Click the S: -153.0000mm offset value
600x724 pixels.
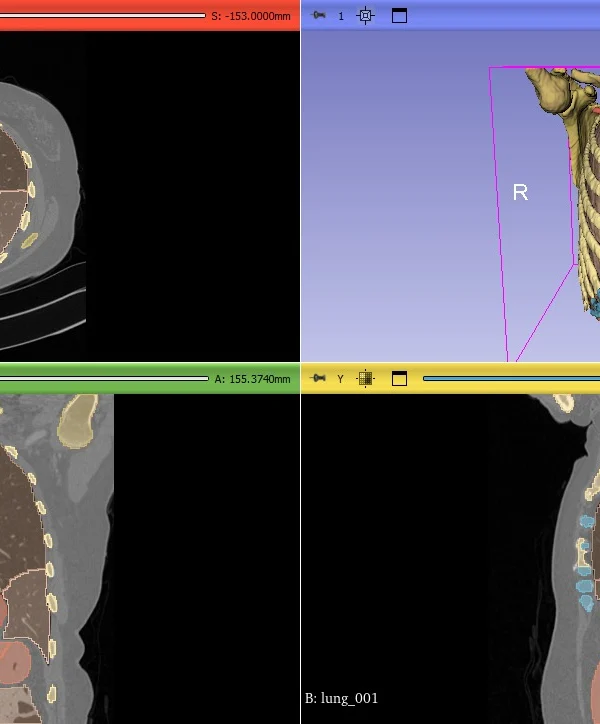click(251, 16)
